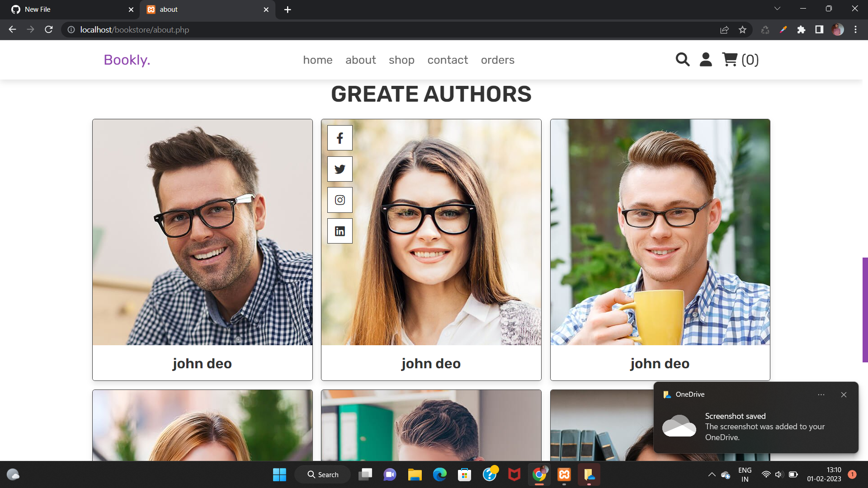Open the OneDrive notification options menu

821,394
